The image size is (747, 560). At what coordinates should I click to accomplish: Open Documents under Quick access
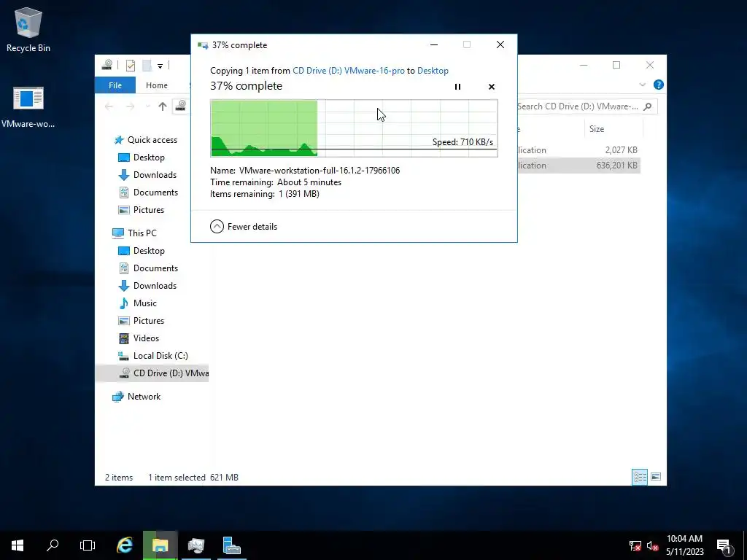(x=148, y=192)
